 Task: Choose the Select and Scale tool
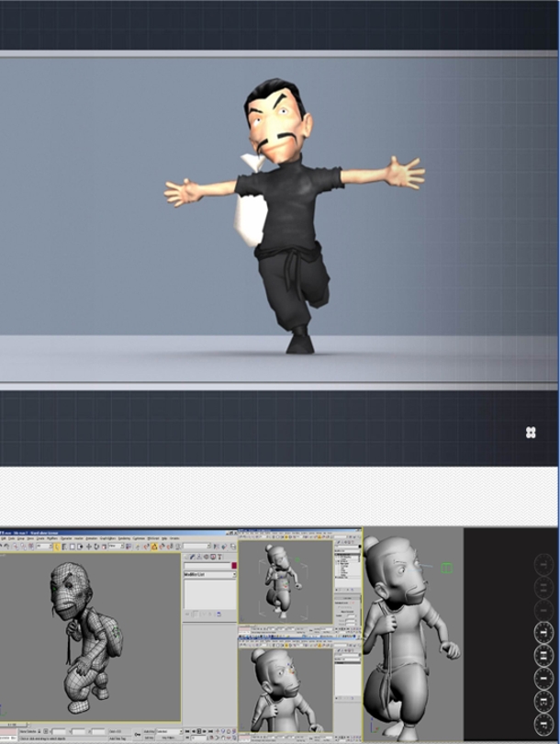(x=104, y=547)
